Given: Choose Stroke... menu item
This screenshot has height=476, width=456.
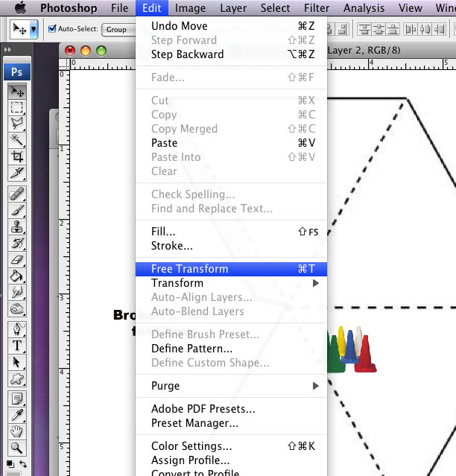Looking at the screenshot, I should click(x=231, y=246).
